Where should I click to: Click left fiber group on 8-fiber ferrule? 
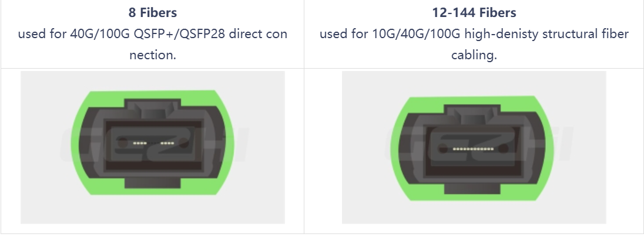[x=140, y=143]
